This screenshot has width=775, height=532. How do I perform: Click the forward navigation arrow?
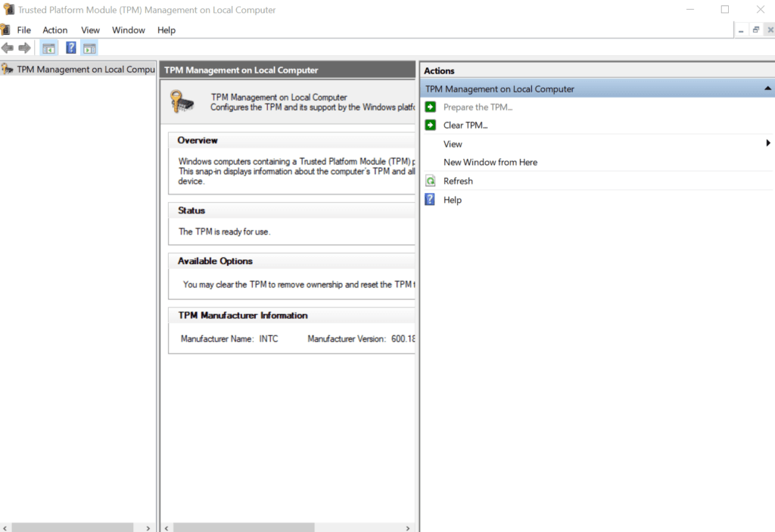(x=24, y=47)
